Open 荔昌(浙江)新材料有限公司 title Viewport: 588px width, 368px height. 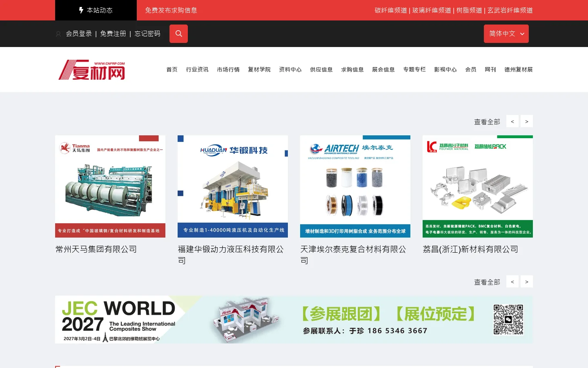coord(470,249)
